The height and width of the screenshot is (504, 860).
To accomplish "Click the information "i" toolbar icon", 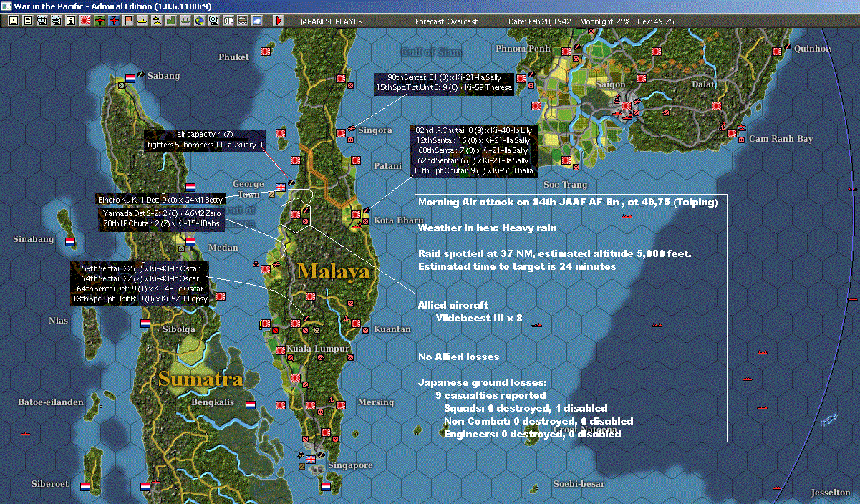I will click(70, 21).
